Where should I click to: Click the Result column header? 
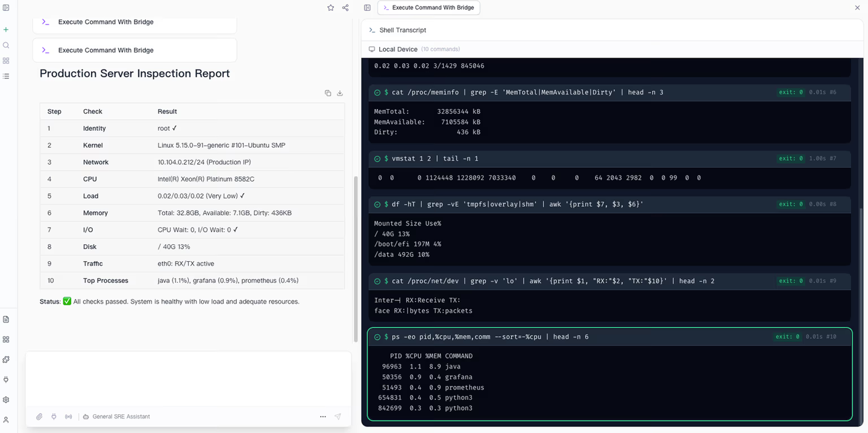(168, 112)
